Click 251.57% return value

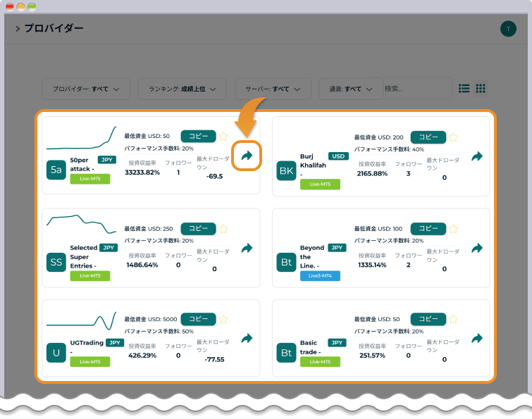point(372,356)
